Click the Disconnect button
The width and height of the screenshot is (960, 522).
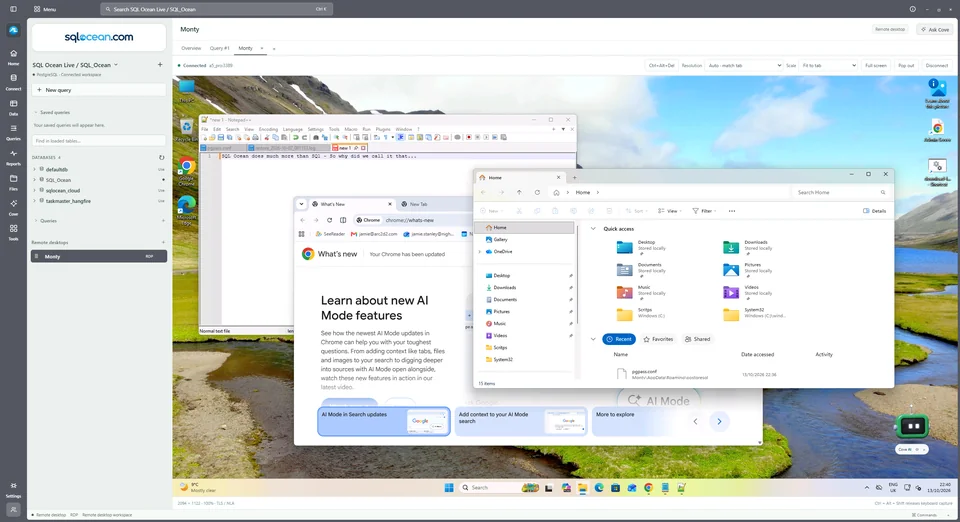point(937,65)
